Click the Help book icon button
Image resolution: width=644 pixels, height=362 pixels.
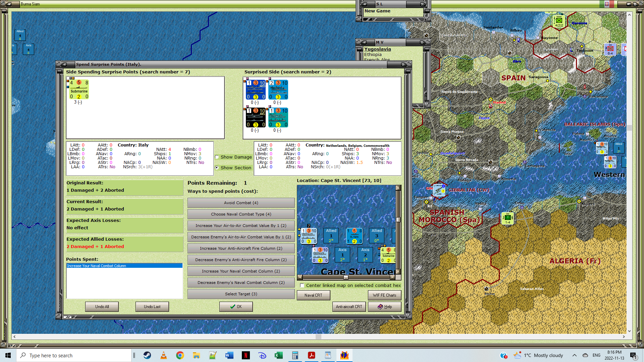[x=384, y=306]
